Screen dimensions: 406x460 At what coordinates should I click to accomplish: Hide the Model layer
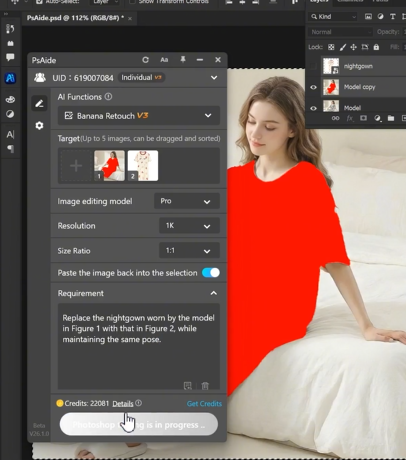click(313, 108)
